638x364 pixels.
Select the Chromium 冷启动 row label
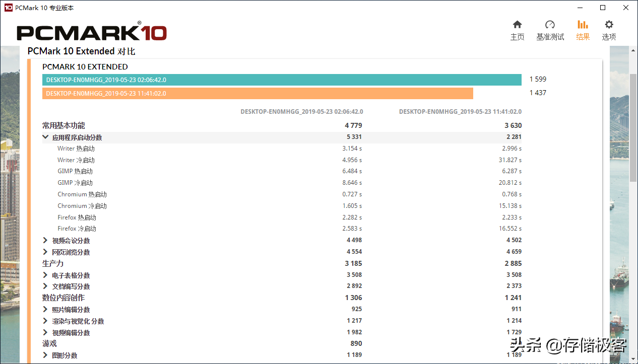[x=82, y=206]
